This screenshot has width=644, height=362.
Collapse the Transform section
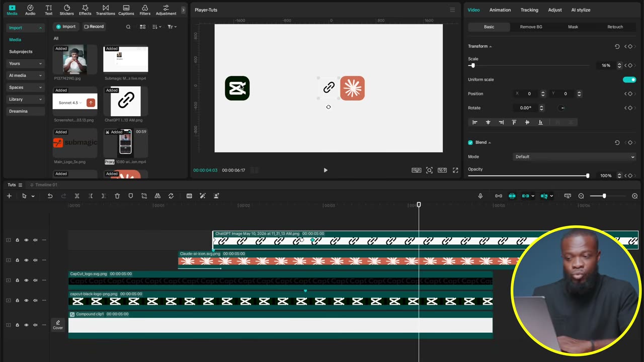click(x=490, y=46)
